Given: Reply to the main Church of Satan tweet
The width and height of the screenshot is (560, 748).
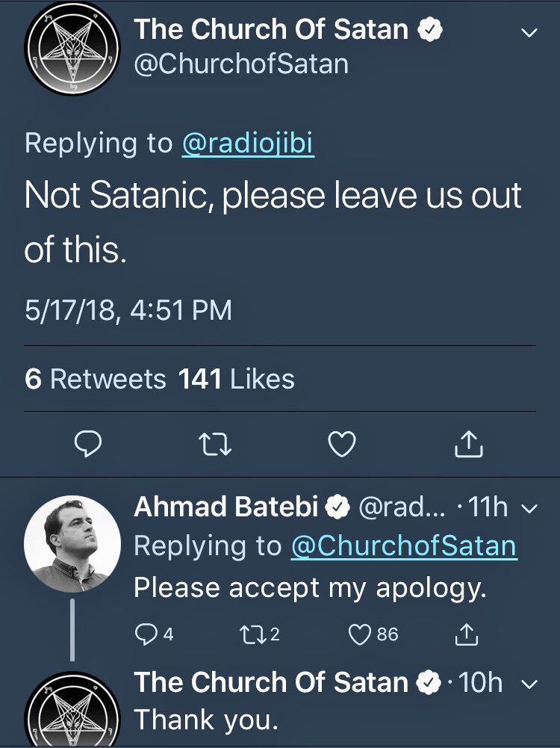Looking at the screenshot, I should 89,445.
